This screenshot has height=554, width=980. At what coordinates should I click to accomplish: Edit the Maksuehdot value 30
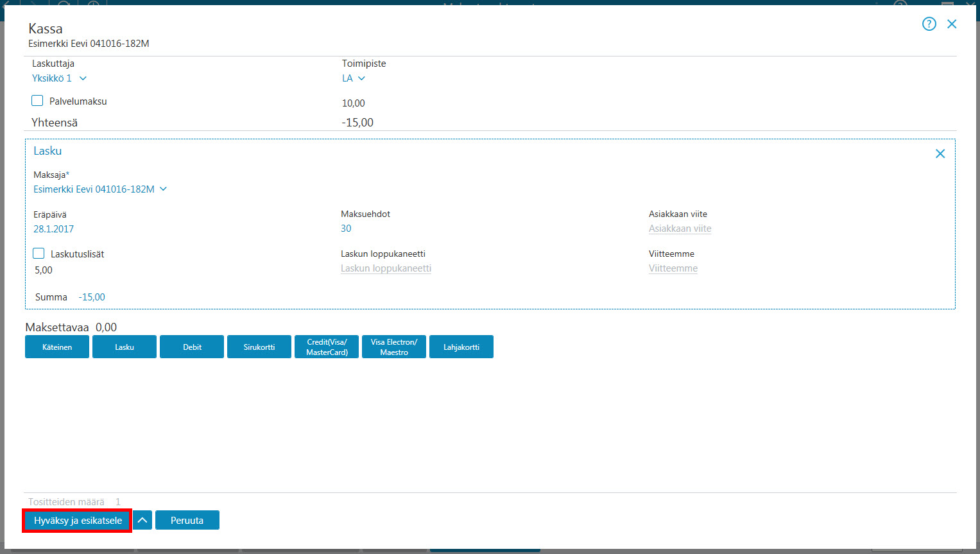[x=346, y=229]
